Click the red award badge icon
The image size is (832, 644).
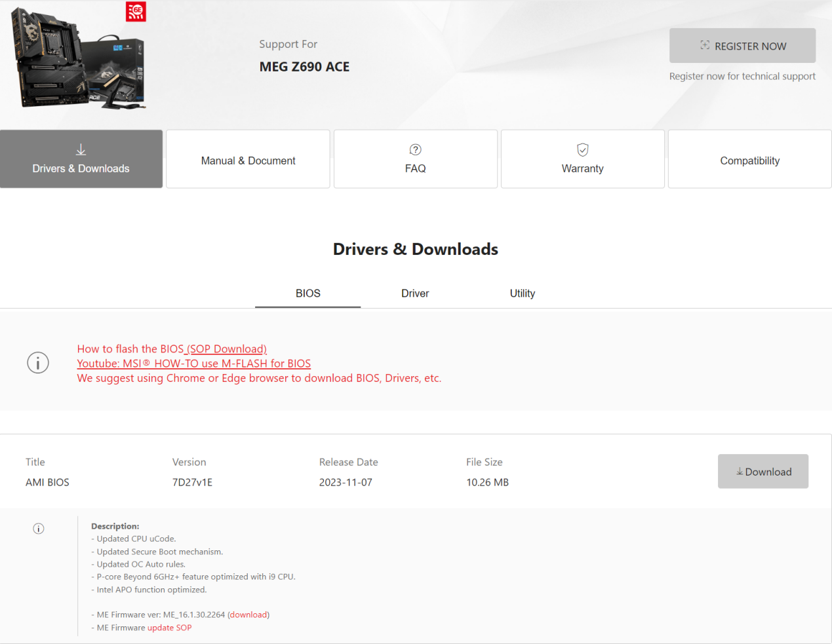(x=136, y=11)
